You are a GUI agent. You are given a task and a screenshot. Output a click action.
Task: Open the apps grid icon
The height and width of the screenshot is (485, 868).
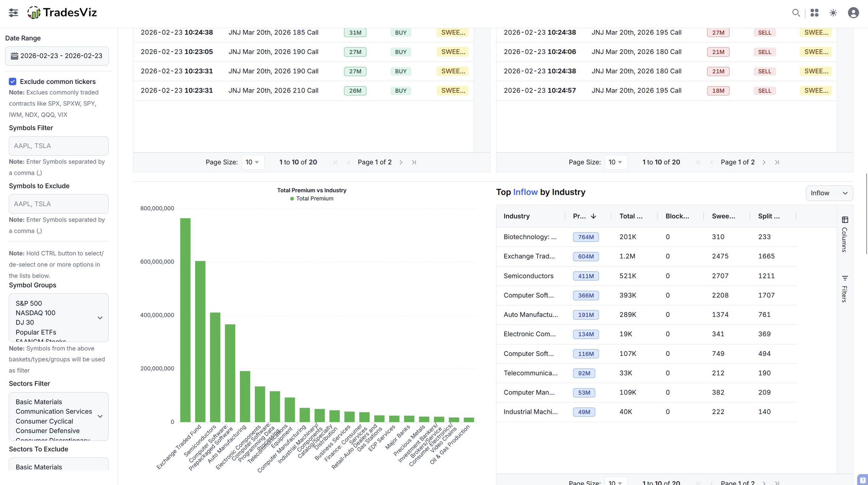click(x=814, y=13)
